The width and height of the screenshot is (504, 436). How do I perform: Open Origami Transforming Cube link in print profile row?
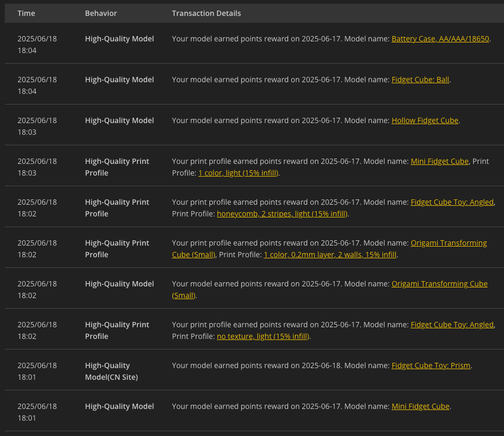coord(449,243)
